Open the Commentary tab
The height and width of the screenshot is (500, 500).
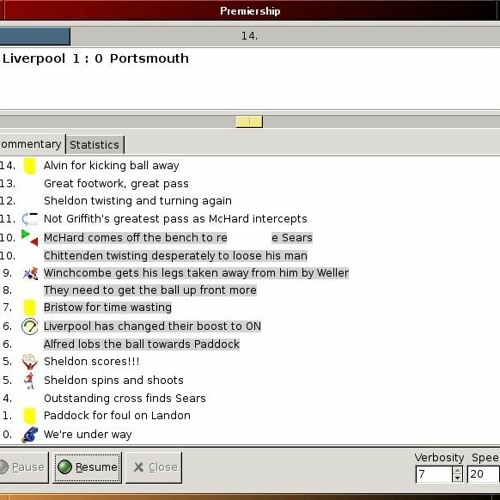(x=31, y=144)
